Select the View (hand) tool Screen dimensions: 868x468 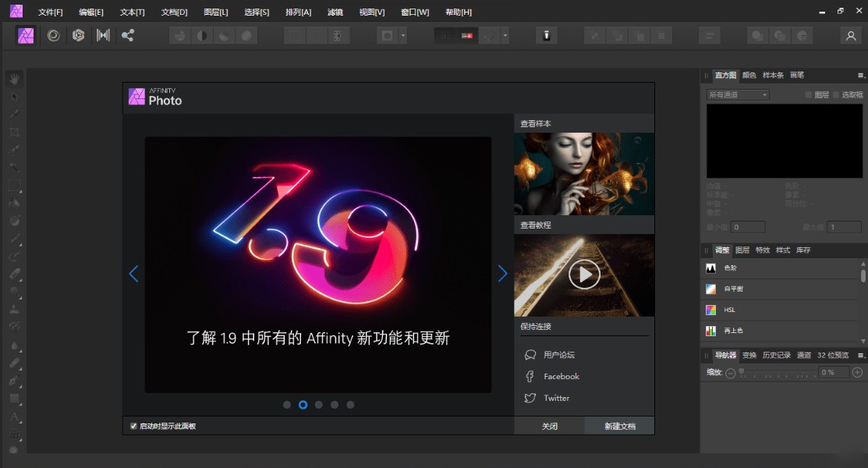(x=14, y=79)
